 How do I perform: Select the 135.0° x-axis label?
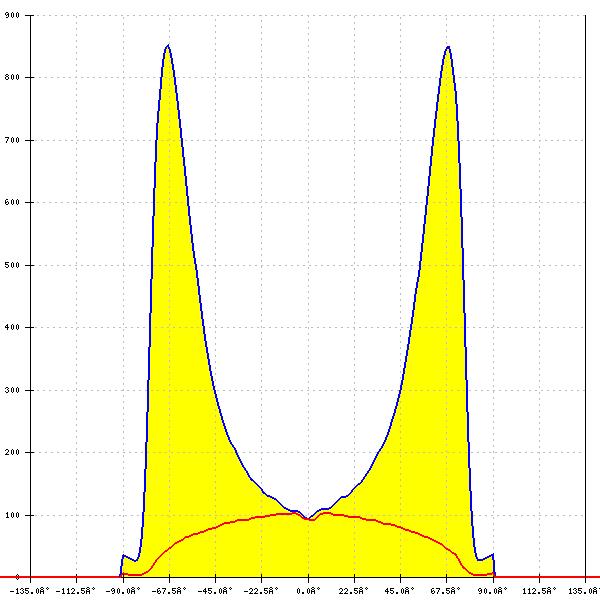coord(584,590)
